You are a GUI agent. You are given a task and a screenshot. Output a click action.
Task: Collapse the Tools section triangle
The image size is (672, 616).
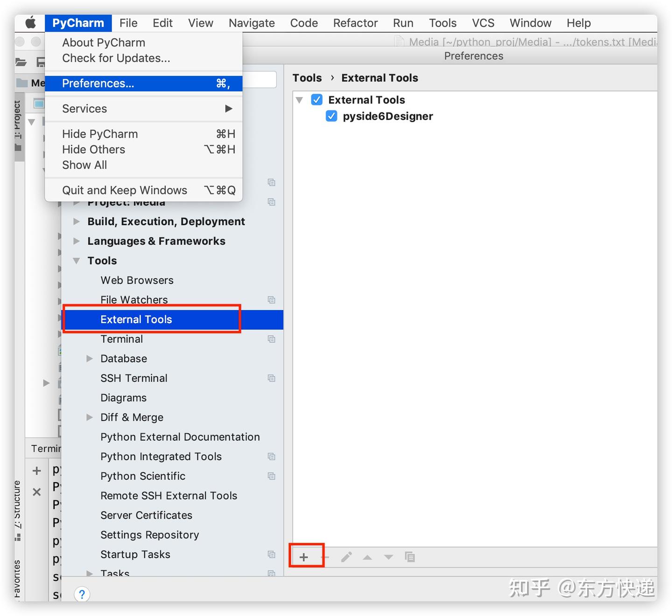(77, 261)
